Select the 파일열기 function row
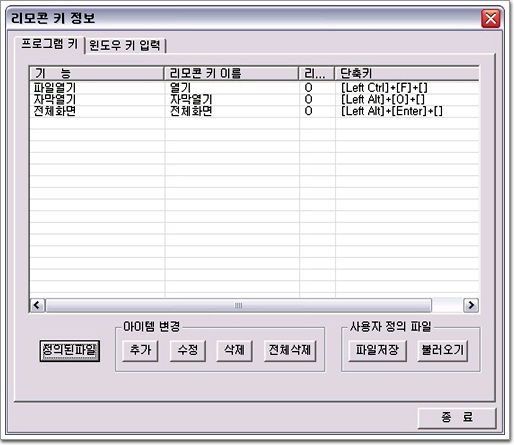The width and height of the screenshot is (514, 445). tap(254, 88)
